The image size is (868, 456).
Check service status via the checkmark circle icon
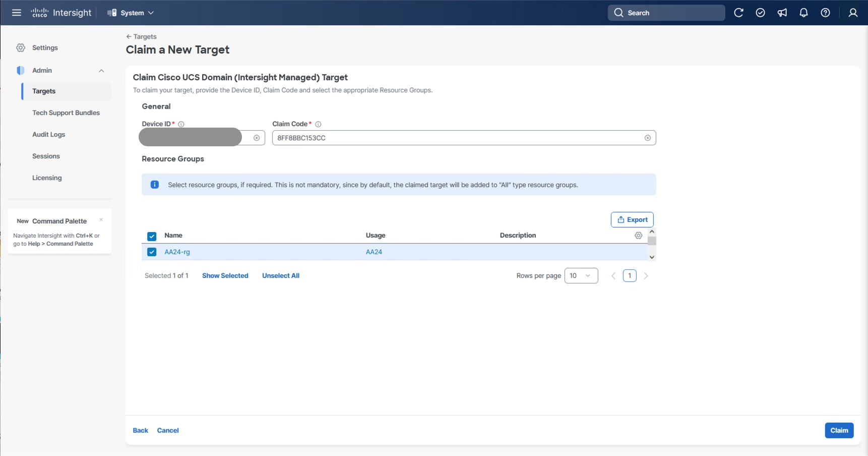click(x=761, y=13)
